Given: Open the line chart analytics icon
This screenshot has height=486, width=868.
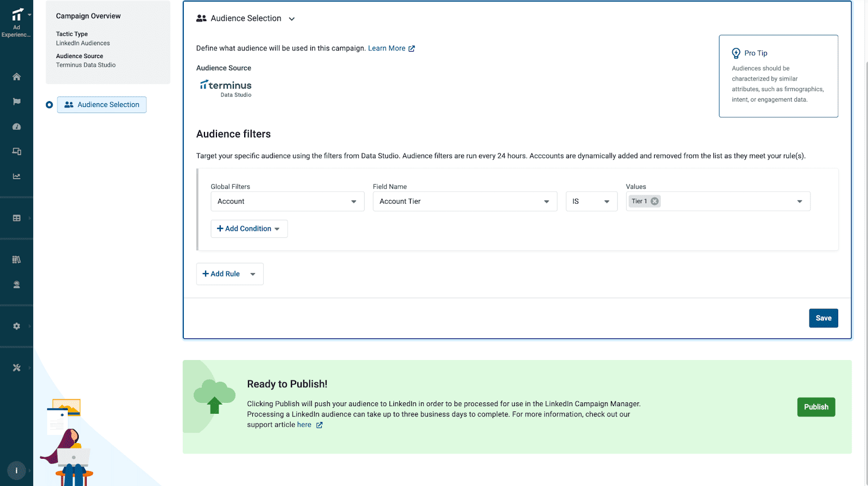Looking at the screenshot, I should (x=16, y=176).
